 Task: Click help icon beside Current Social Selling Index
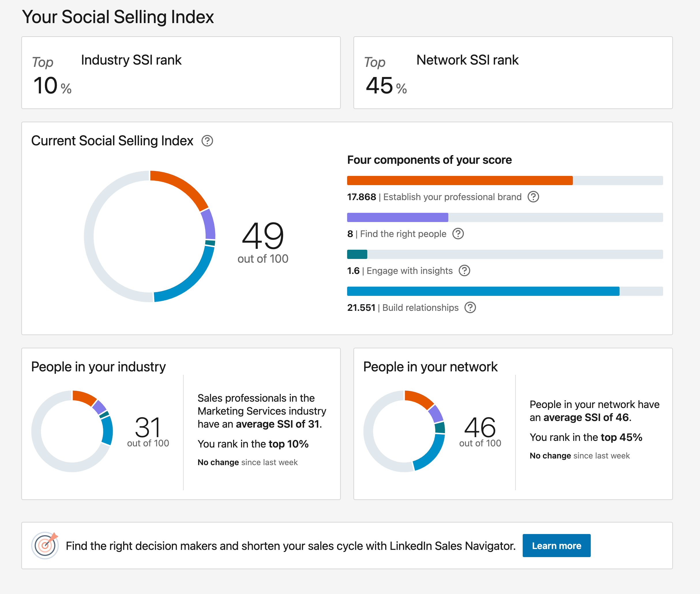pos(207,141)
